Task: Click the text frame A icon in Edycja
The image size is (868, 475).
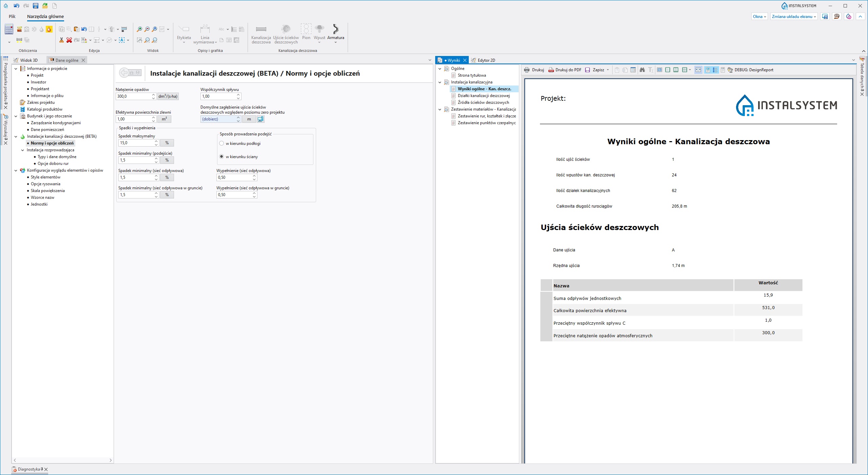Action: [x=122, y=40]
